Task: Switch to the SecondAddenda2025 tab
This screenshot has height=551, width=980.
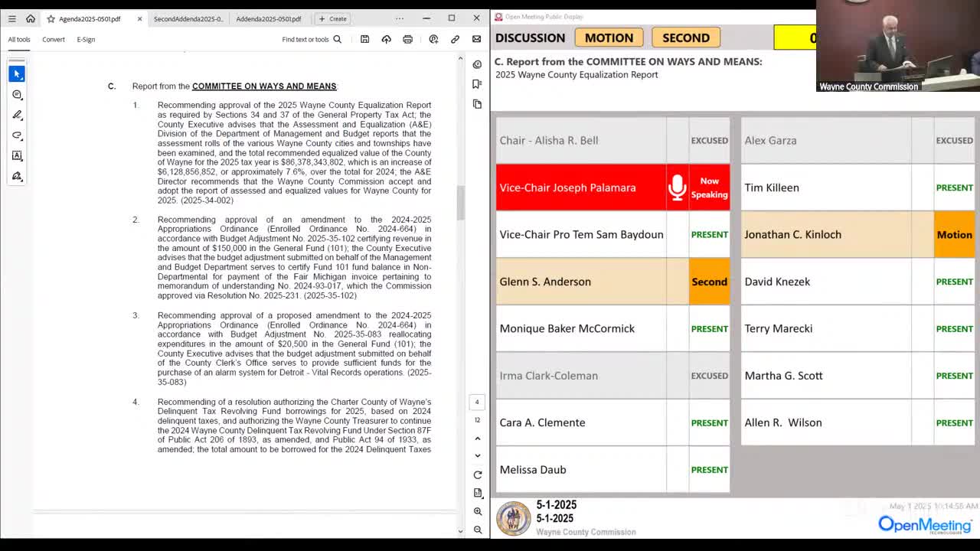Action: coord(188,18)
